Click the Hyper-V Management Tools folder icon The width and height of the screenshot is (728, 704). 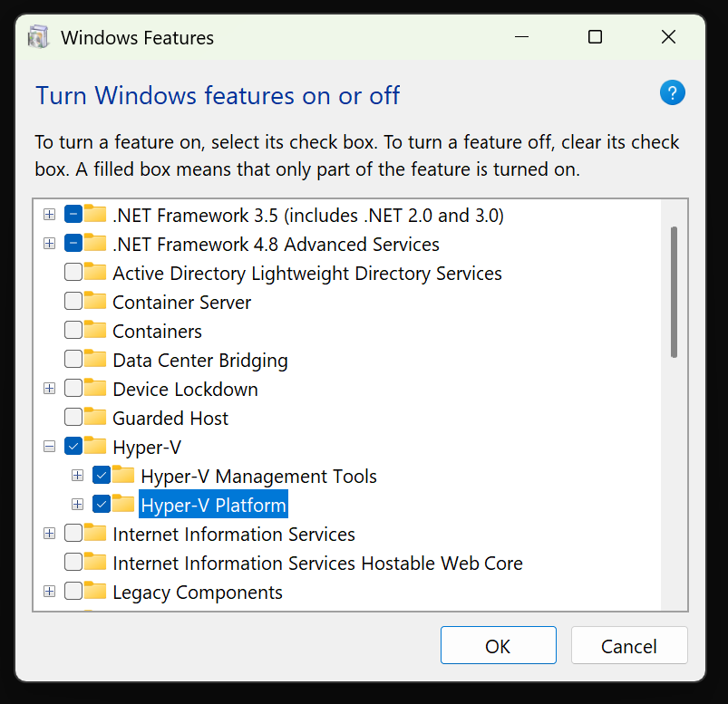click(124, 476)
